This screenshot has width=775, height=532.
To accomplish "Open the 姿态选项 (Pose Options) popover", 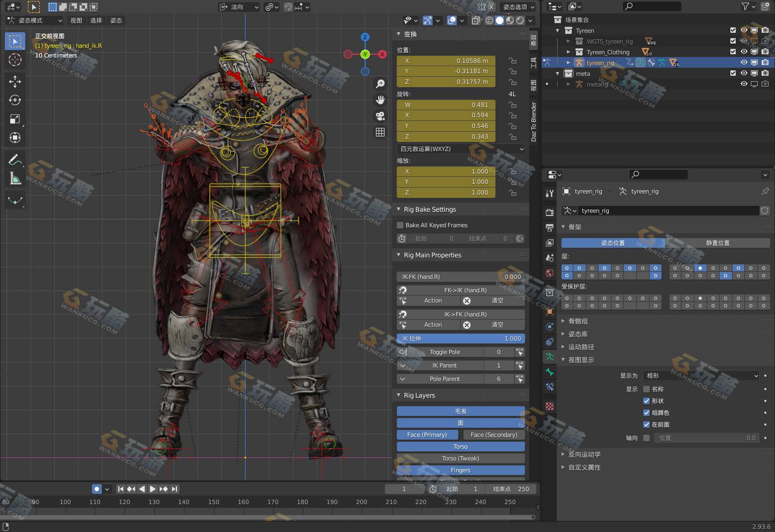I will (x=518, y=7).
